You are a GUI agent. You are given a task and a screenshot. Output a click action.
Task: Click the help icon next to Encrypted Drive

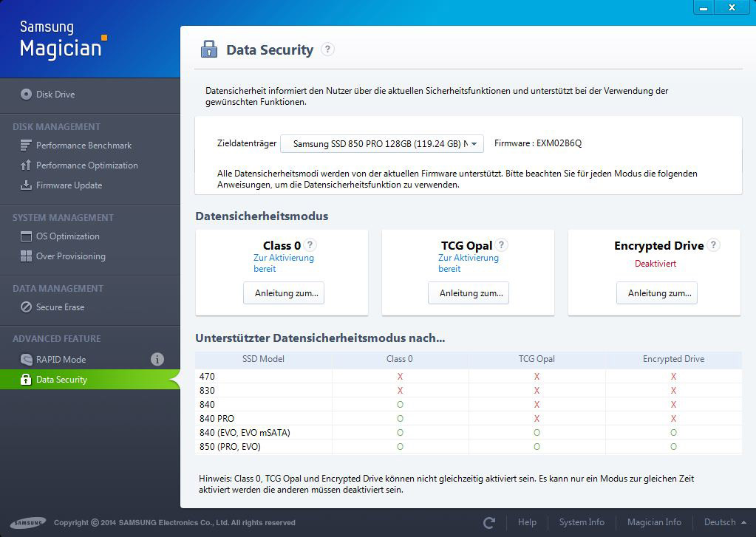713,245
